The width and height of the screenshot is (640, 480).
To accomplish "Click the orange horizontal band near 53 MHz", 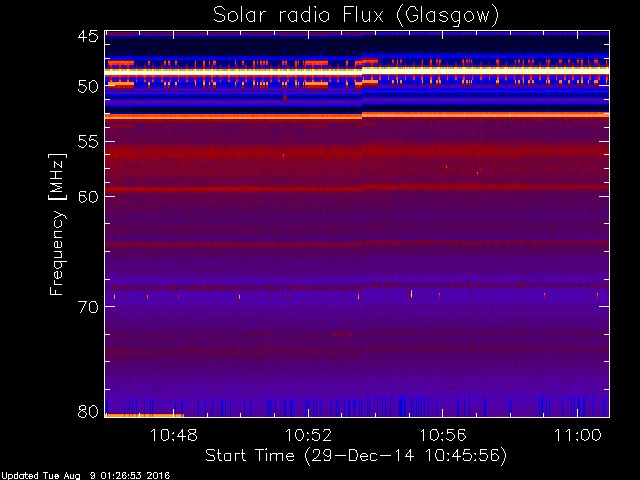I will pyautogui.click(x=357, y=116).
